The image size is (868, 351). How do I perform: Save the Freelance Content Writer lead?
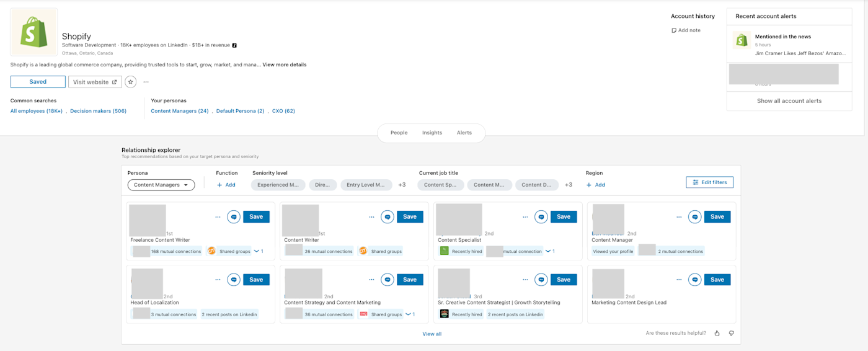click(256, 216)
